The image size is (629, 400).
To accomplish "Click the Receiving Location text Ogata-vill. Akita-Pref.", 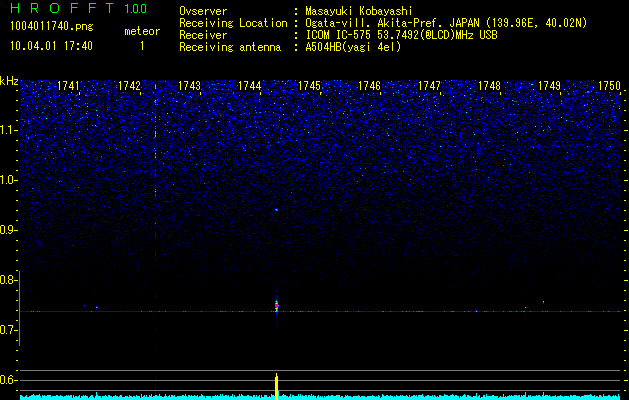I will click(373, 23).
